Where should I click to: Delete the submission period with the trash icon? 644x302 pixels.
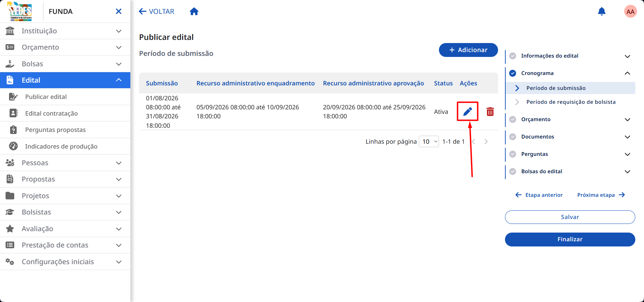[x=490, y=111]
